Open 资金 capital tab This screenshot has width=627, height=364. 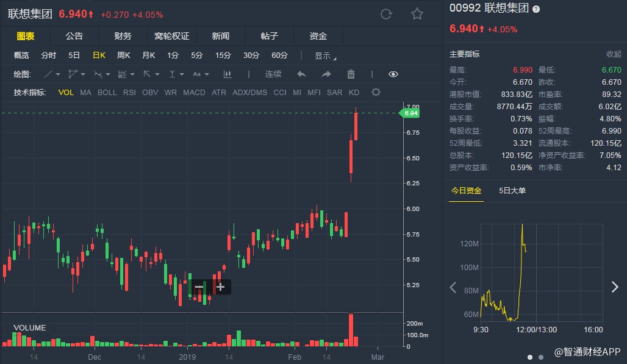[x=318, y=36]
